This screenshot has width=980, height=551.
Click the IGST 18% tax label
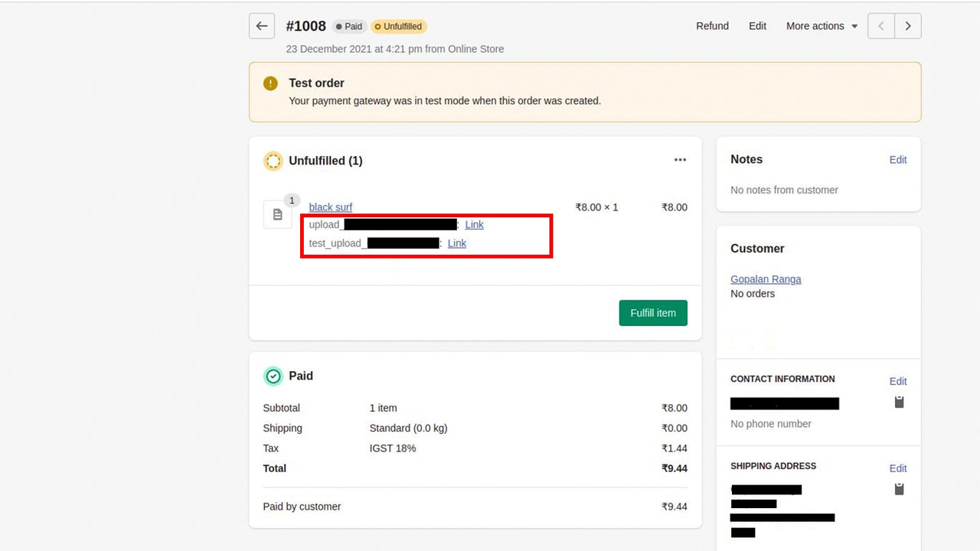[393, 448]
